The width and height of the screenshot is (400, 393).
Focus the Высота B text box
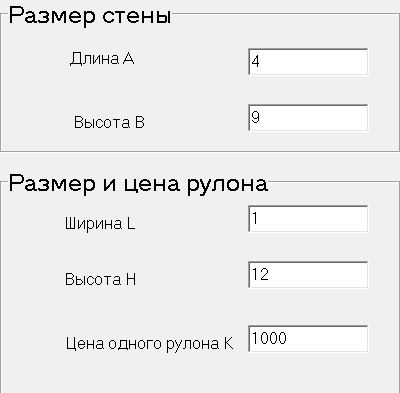[308, 118]
